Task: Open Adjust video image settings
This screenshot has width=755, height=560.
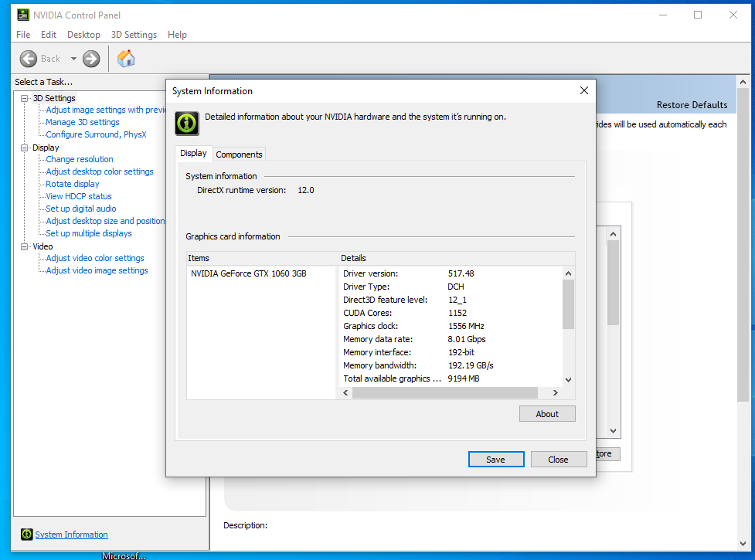Action: click(x=97, y=270)
